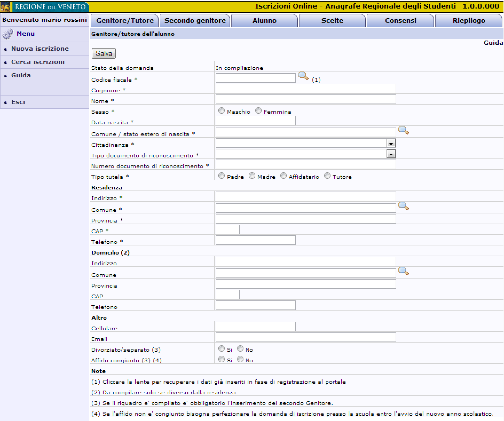Go to the Secondo genitore tab
504x421 pixels.
click(x=195, y=21)
